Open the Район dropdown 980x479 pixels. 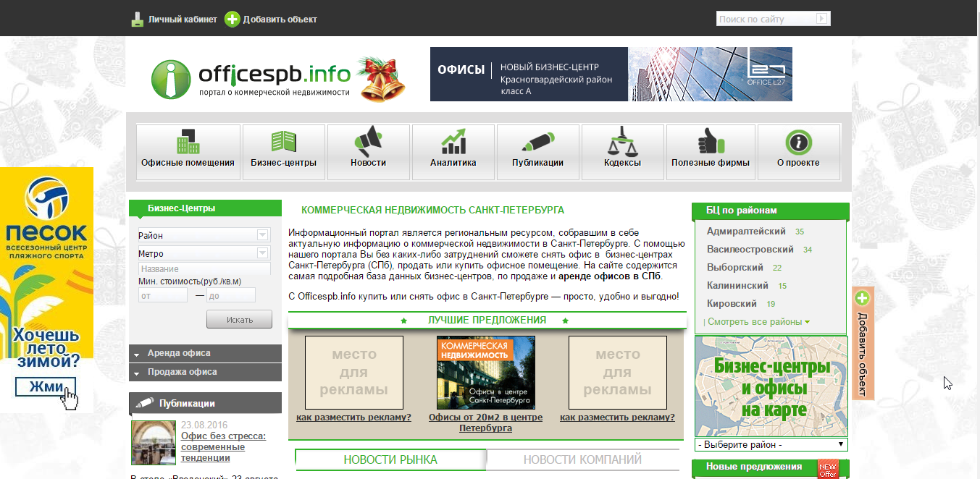point(204,235)
